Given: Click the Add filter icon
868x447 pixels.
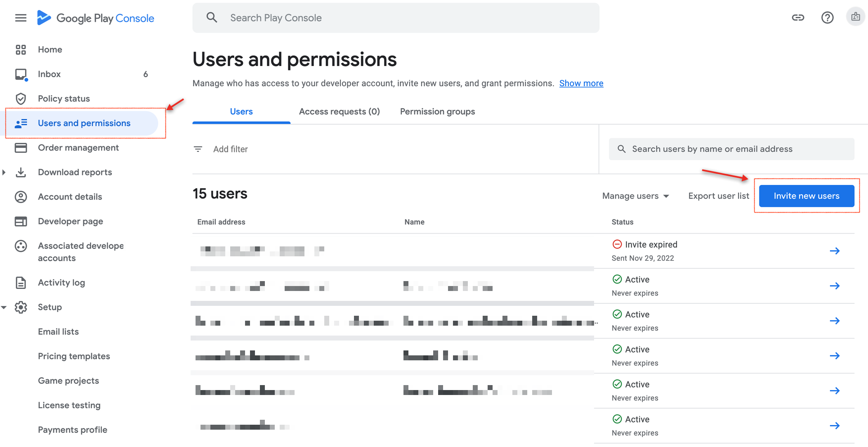Looking at the screenshot, I should pyautogui.click(x=198, y=149).
